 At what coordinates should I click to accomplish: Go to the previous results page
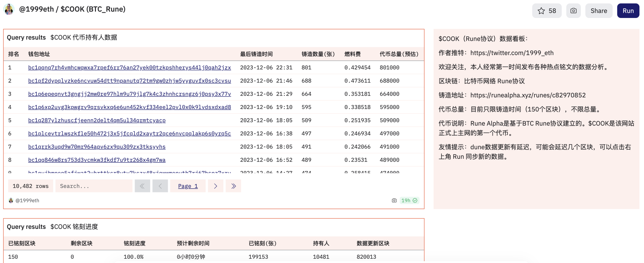(x=160, y=186)
